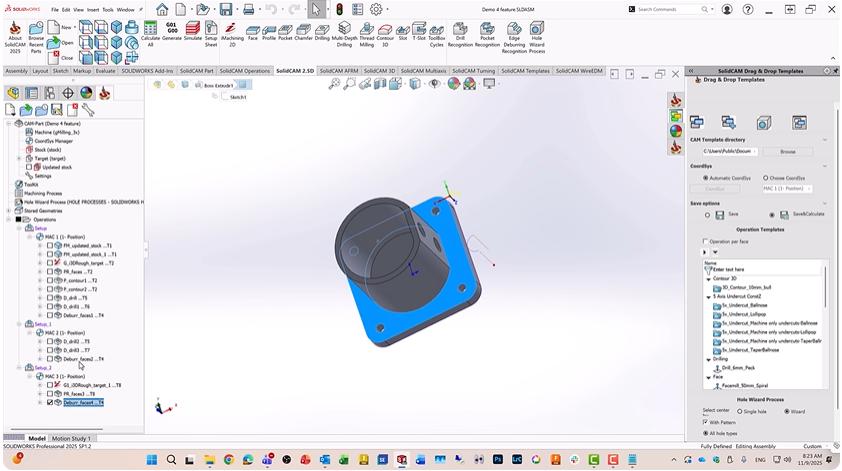
Task: Tick the Deburr_faces2 ...T4 checkbox
Action: tap(50, 359)
